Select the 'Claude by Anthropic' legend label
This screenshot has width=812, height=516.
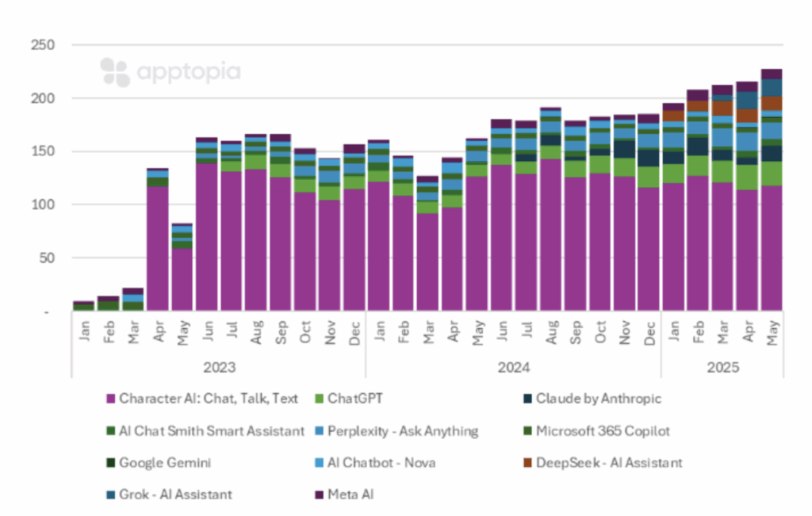pyautogui.click(x=599, y=399)
